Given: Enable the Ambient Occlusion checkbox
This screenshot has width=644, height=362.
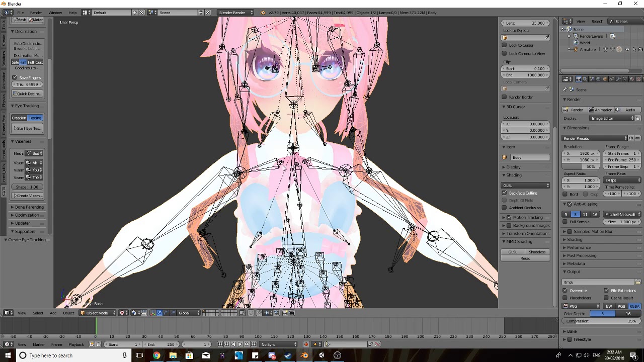Looking at the screenshot, I should point(505,208).
